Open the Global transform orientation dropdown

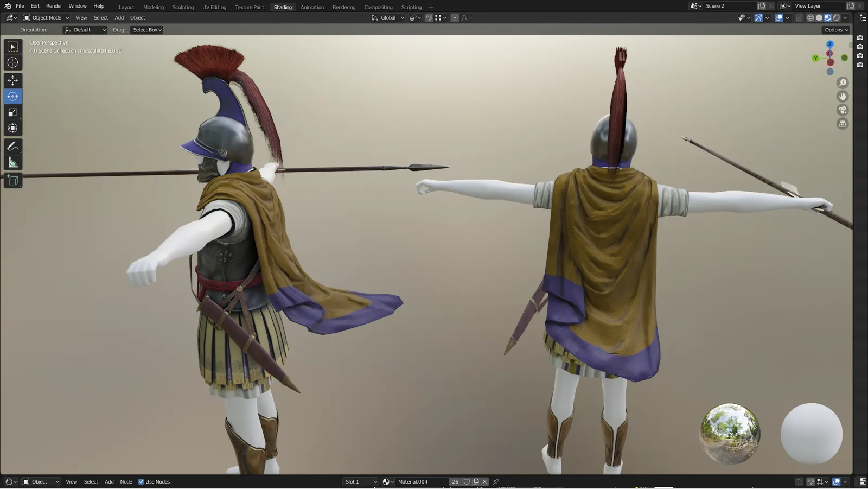388,18
